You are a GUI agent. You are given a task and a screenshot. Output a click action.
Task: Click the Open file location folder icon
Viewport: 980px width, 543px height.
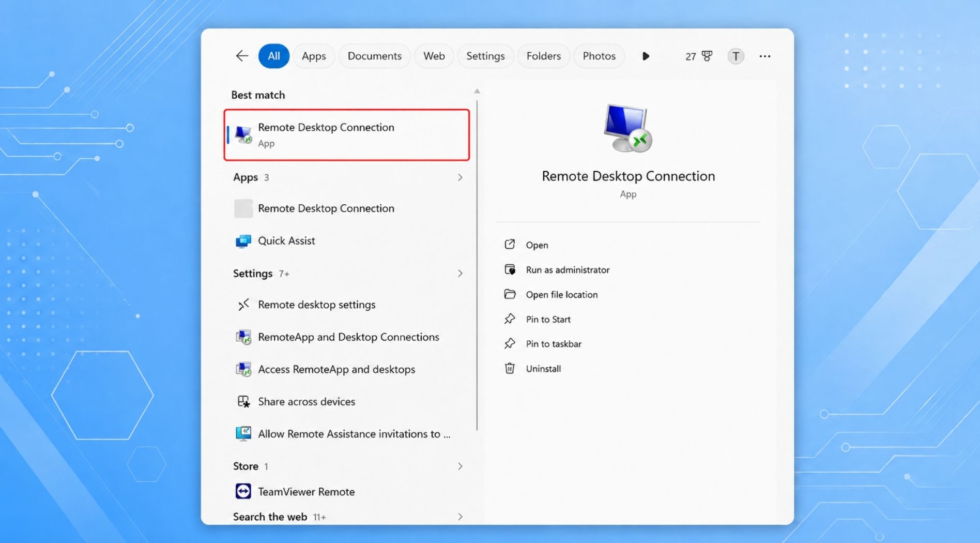tap(510, 294)
